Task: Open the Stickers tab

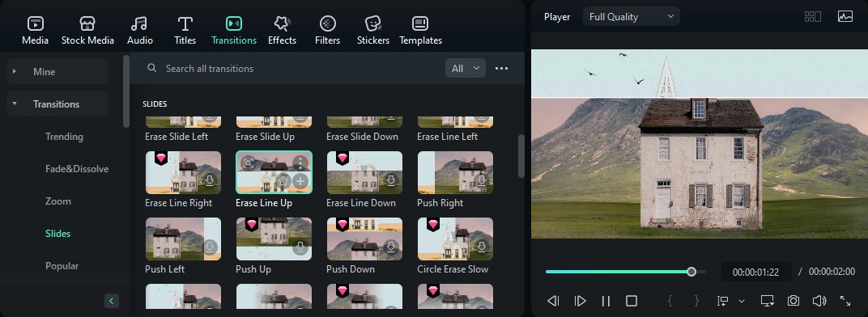Action: (373, 31)
